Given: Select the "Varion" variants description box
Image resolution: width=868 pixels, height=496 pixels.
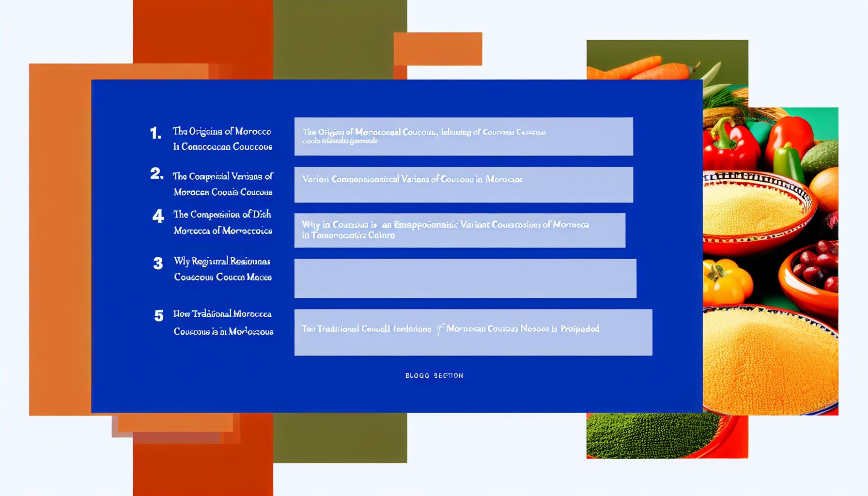Looking at the screenshot, I should point(463,185).
